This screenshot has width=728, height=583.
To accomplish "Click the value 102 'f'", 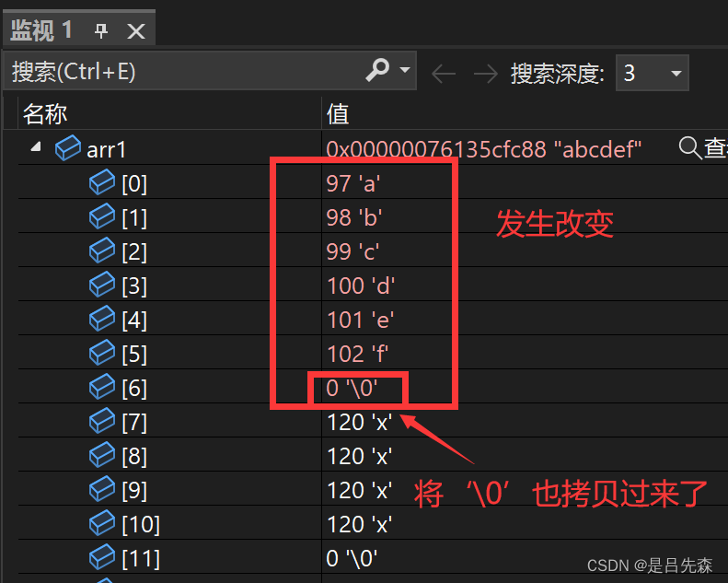I will tap(357, 354).
